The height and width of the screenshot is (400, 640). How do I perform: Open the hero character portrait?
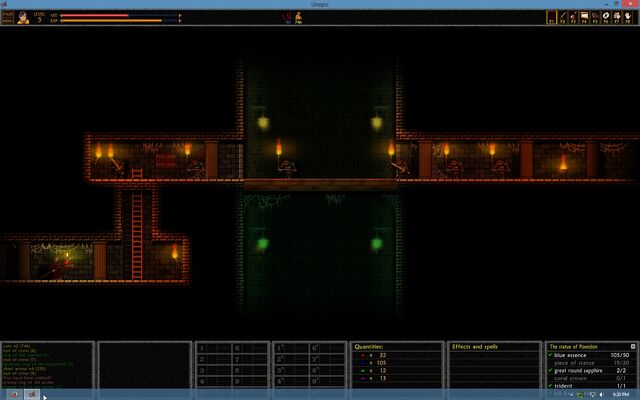pyautogui.click(x=23, y=18)
